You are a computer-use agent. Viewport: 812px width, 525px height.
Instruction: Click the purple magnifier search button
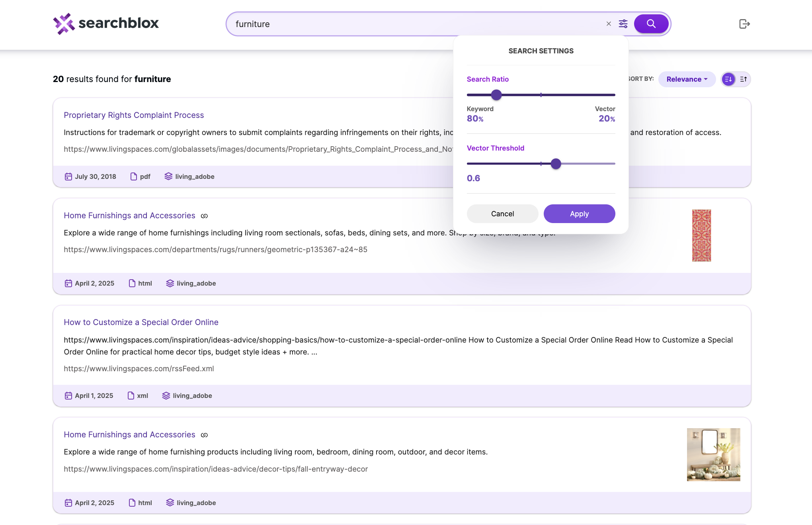click(651, 24)
